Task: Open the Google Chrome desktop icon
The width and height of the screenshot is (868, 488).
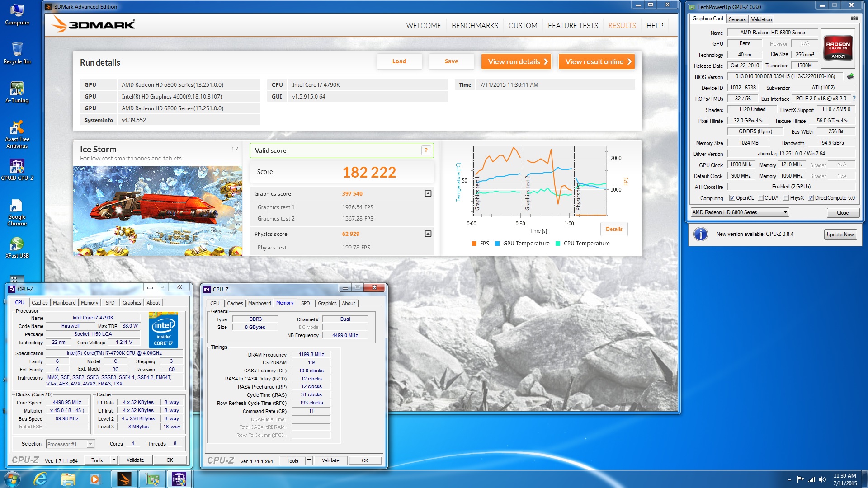Action: (x=17, y=212)
